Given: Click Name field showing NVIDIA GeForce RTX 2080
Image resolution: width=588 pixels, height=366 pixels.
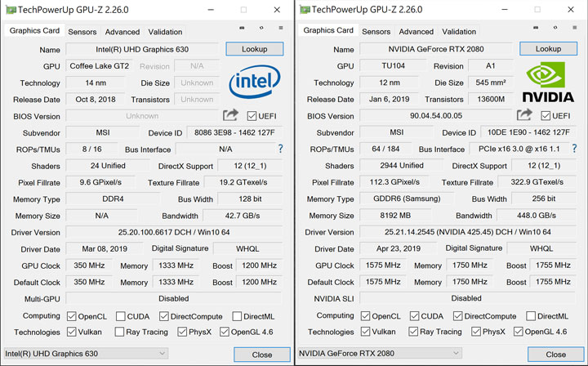Looking at the screenshot, I should (x=436, y=49).
